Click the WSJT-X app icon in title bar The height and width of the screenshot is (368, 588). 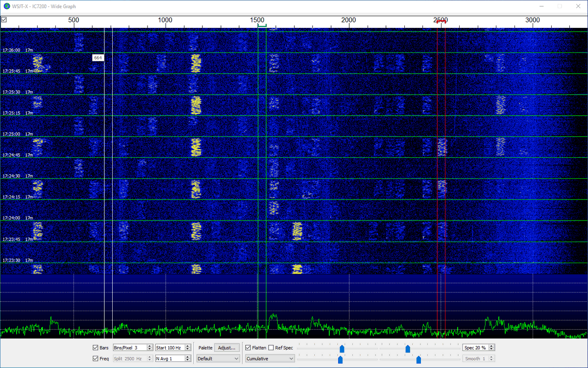(6, 6)
